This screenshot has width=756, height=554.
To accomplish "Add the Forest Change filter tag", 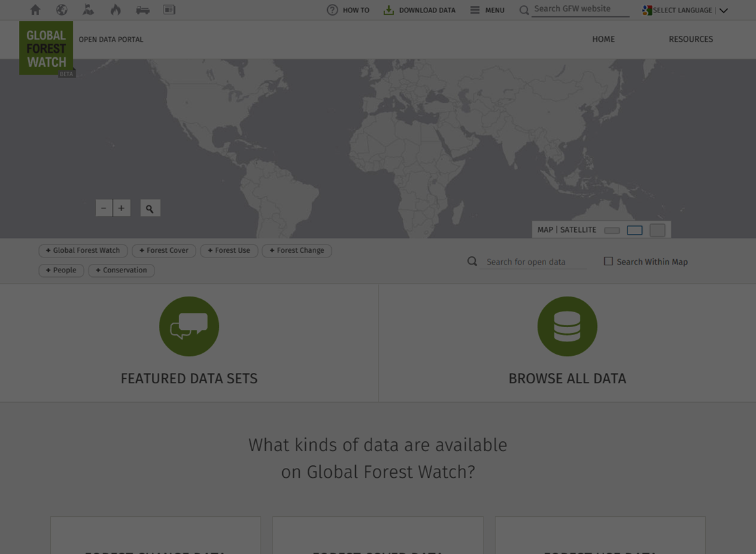I will click(x=297, y=251).
